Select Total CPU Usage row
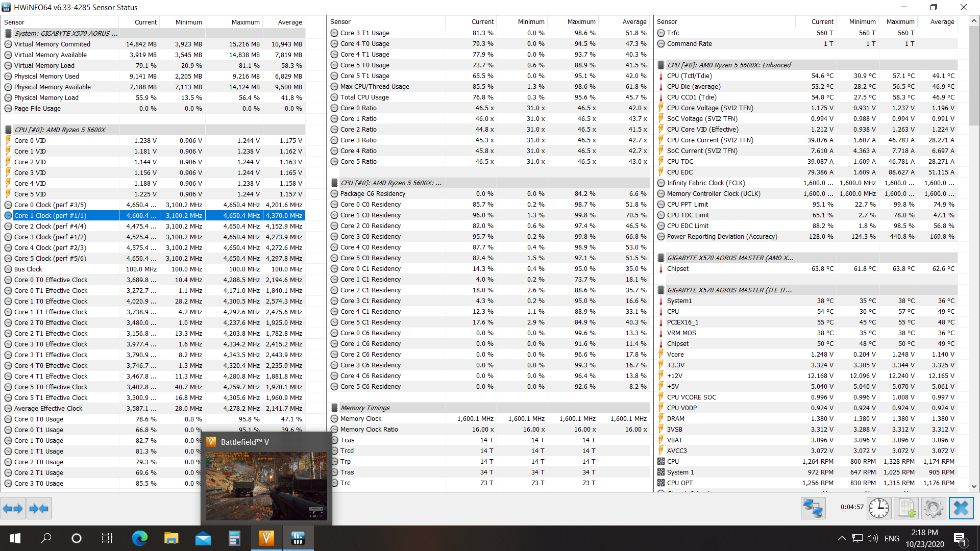This screenshot has width=980, height=551. tap(489, 97)
